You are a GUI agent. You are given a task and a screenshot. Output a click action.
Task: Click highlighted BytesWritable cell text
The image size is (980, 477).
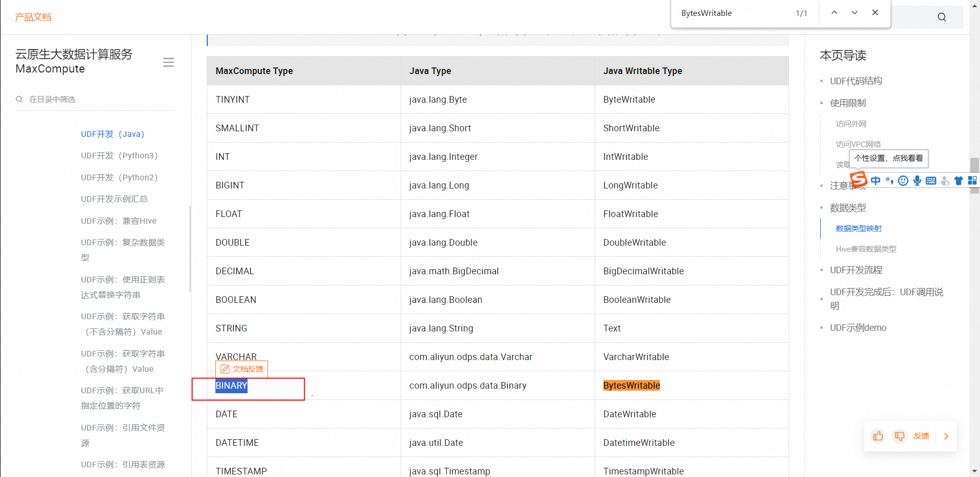pyautogui.click(x=631, y=386)
